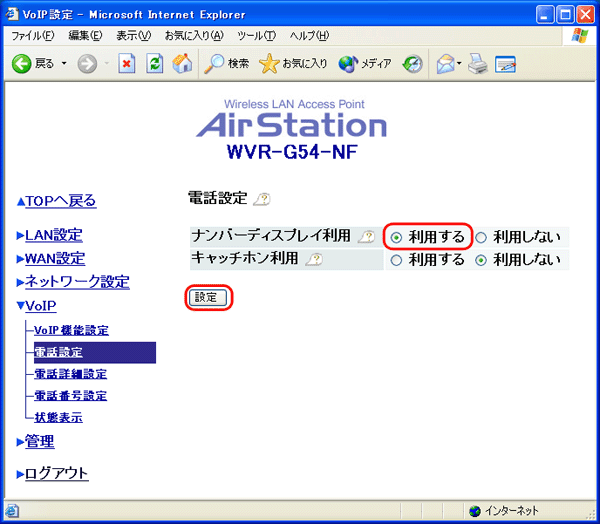Click the Refresh page icon

click(x=155, y=63)
